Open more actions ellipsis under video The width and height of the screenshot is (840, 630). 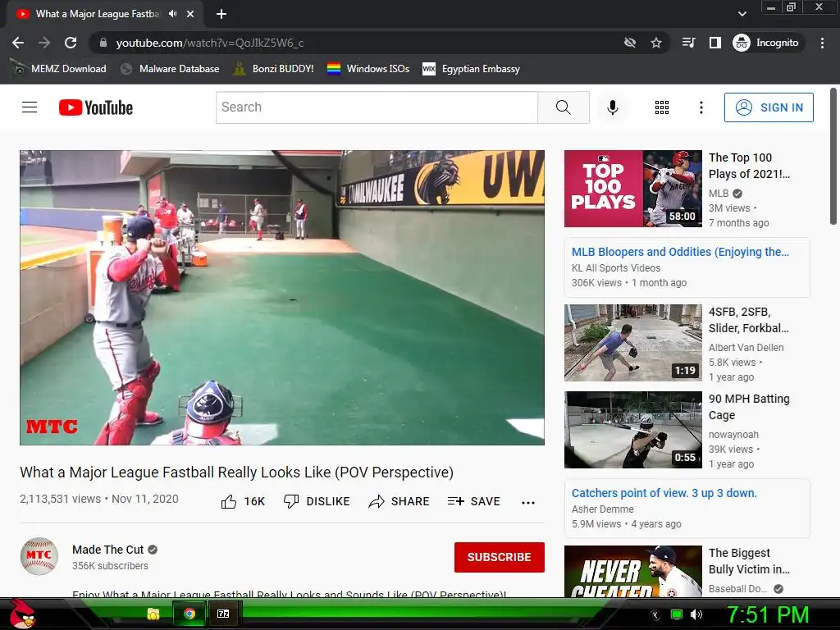click(528, 503)
